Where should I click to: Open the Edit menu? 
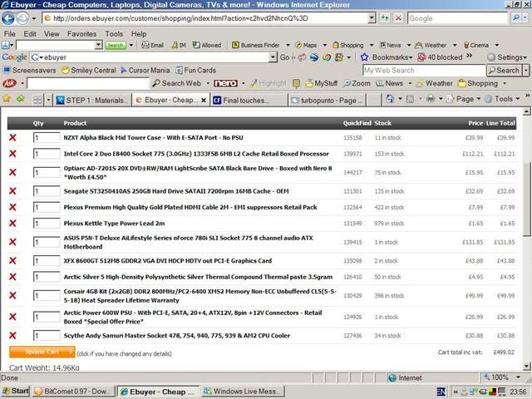(30, 34)
